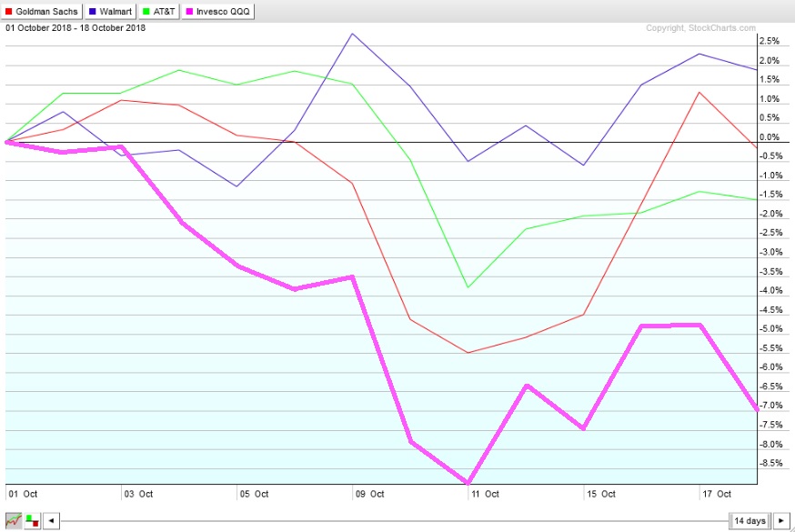Click the '2.0%' y-axis label
The width and height of the screenshot is (795, 532).
[770, 60]
